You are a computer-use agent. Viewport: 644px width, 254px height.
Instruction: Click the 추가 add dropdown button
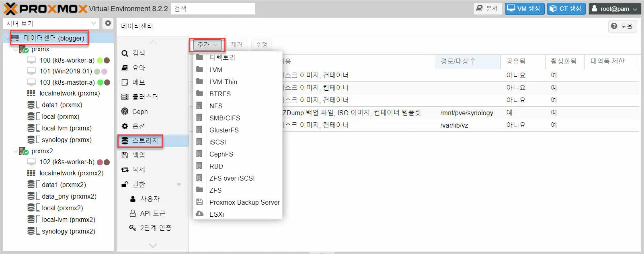(x=207, y=45)
